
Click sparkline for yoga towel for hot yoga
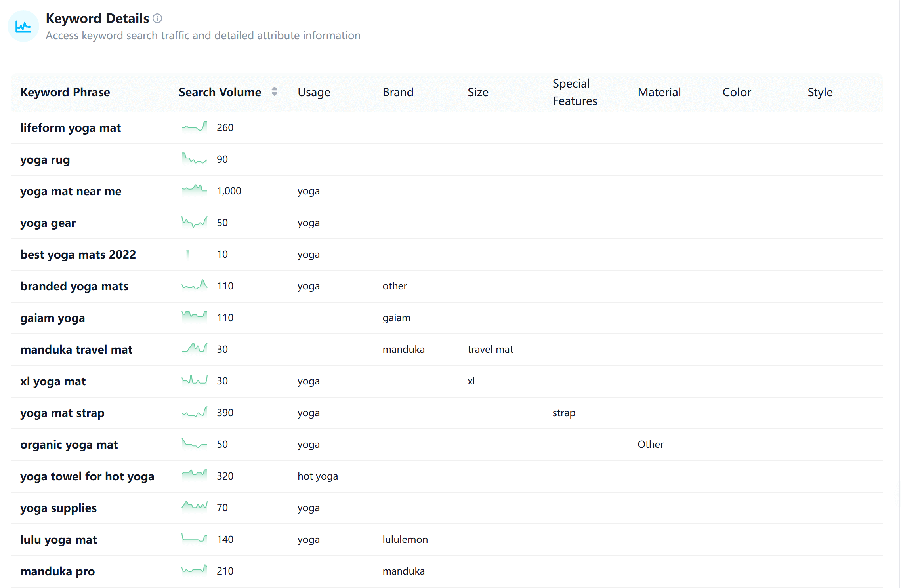pyautogui.click(x=194, y=474)
